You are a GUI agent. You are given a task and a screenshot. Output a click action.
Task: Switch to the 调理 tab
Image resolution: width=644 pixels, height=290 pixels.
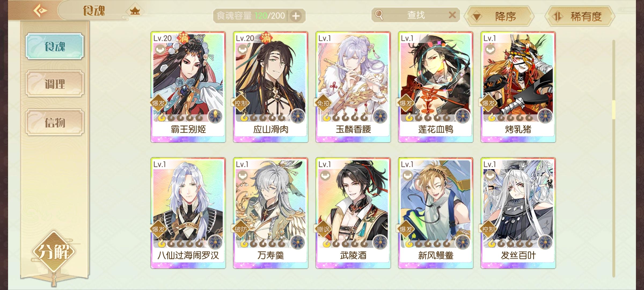55,84
